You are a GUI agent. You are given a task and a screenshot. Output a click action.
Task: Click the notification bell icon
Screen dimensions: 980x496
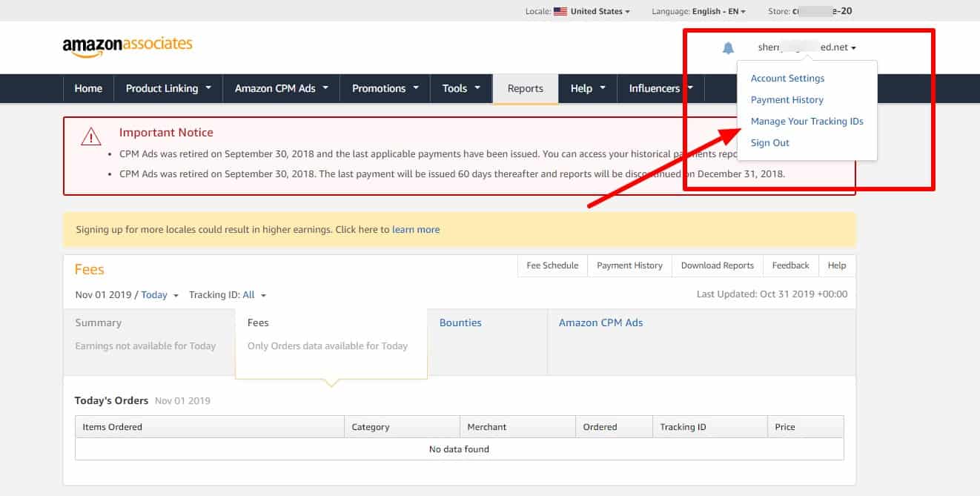pyautogui.click(x=728, y=48)
